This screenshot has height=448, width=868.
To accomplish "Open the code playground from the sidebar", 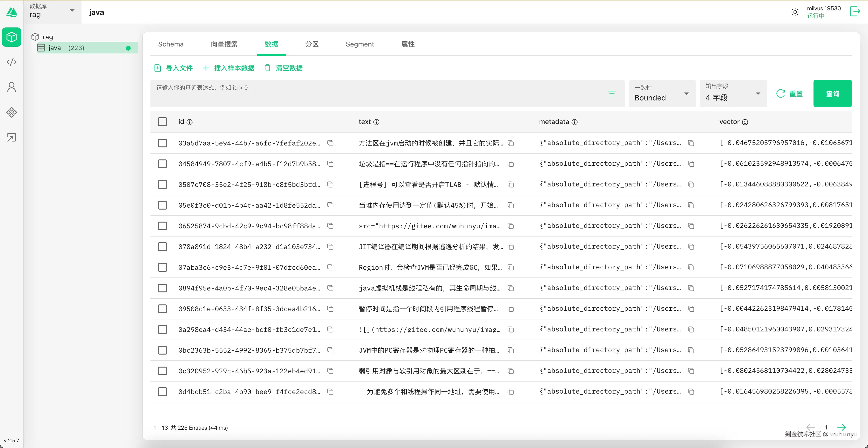I will (x=12, y=62).
